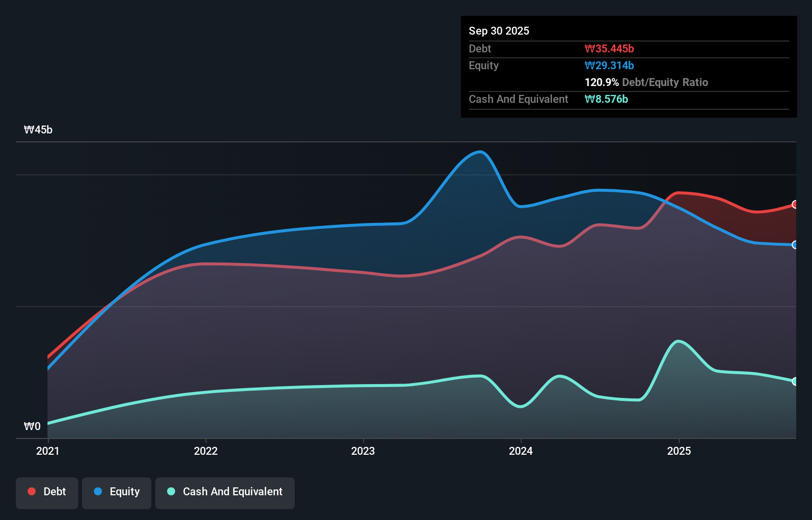Click the blue Equity legend dot
The width and height of the screenshot is (812, 520).
[99, 491]
